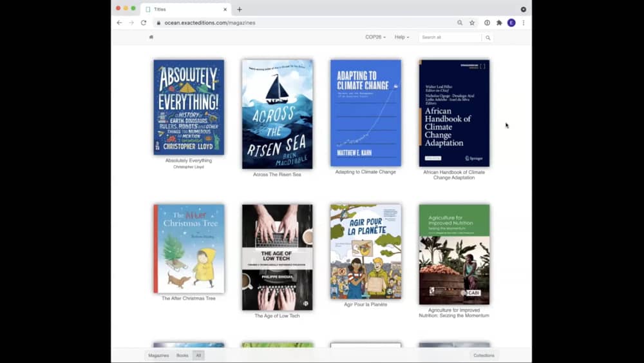Click African Handbook of Climate Change Adaptation caption
Viewport: 644px width, 363px height.
454,175
